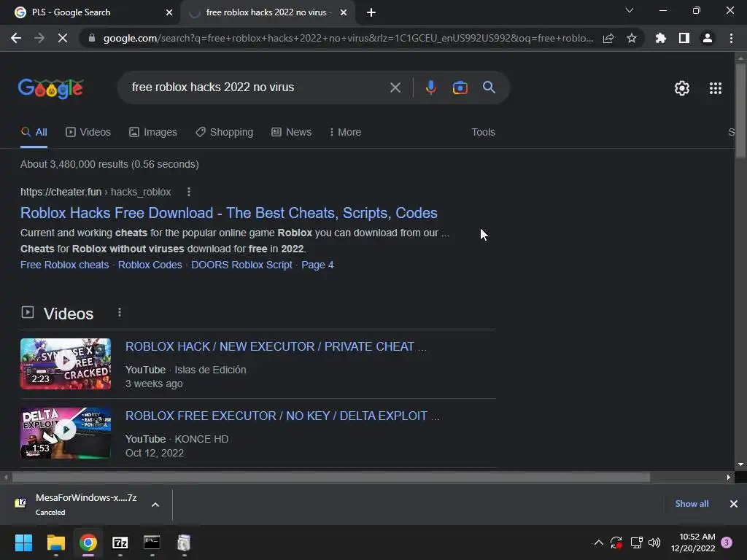The image size is (747, 560).
Task: Bookmark this tab with the star
Action: 632,38
